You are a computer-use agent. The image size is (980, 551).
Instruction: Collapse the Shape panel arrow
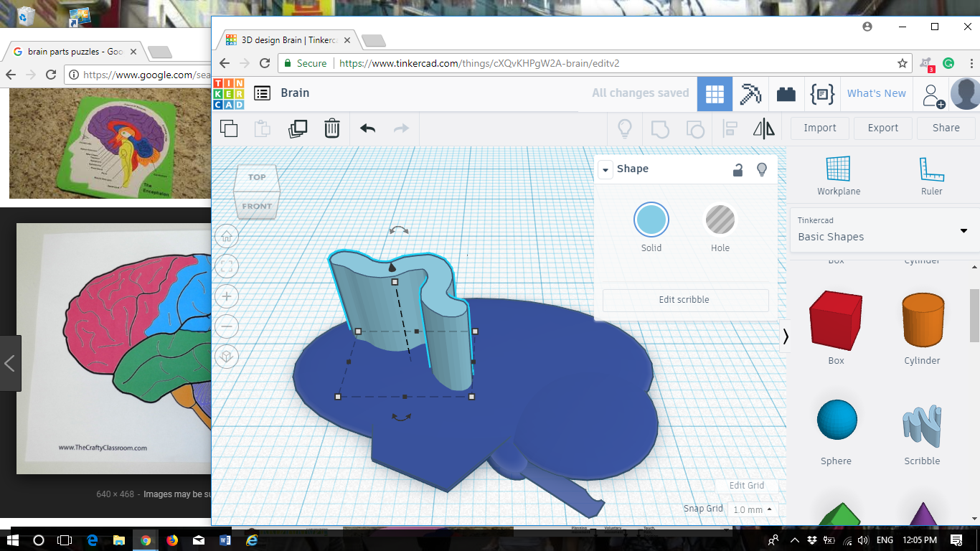[x=606, y=170]
